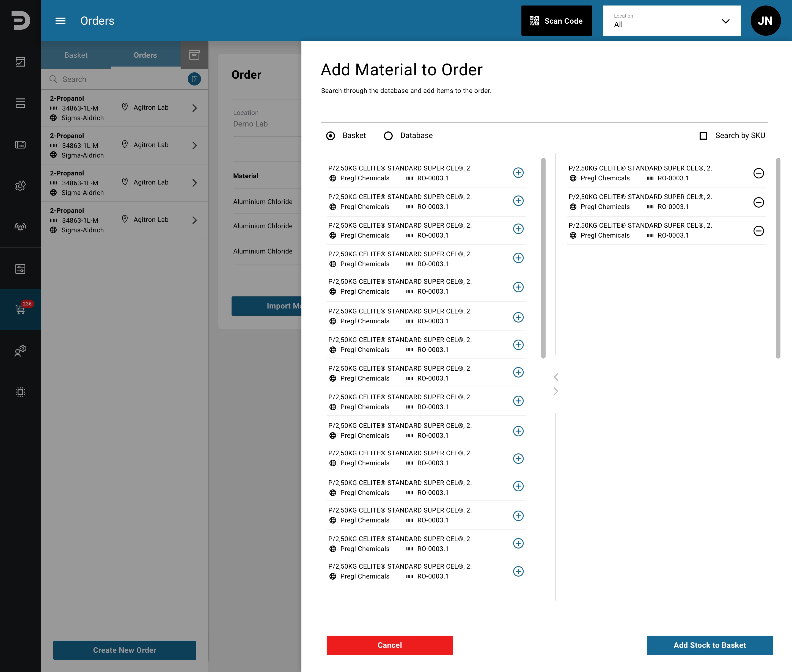
Task: Remove the topmost selected CELITE item
Action: (x=758, y=173)
